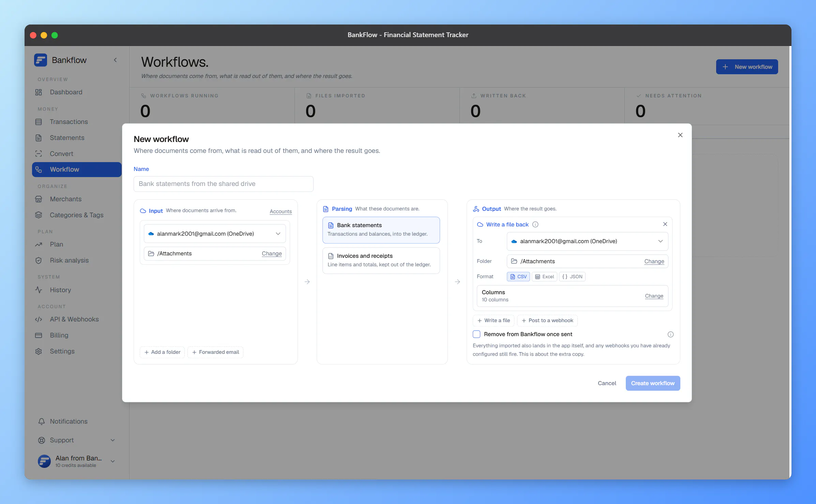Open the Accounts link in Input
Viewport: 816px width, 504px height.
click(281, 211)
